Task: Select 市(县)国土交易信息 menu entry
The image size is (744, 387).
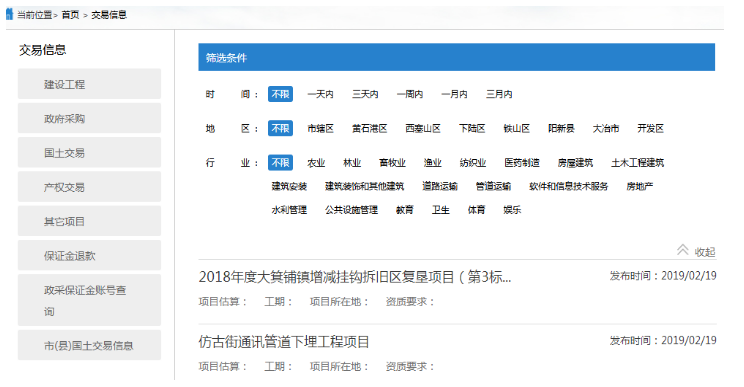Action: pyautogui.click(x=89, y=345)
